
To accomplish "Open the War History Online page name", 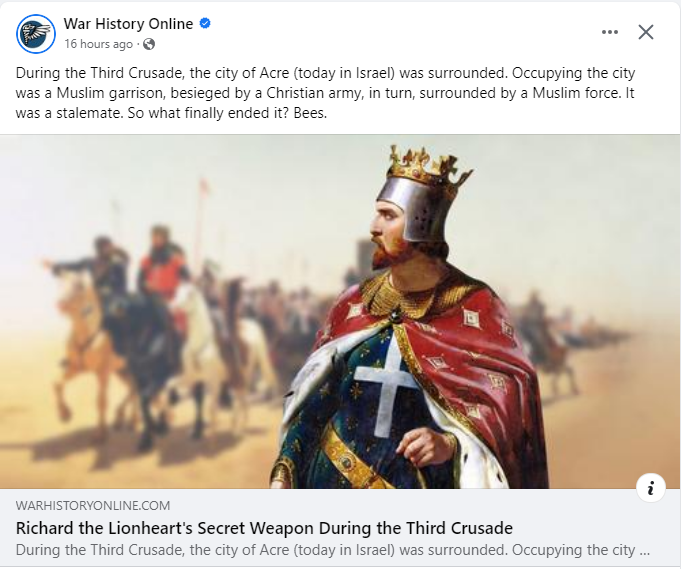I will pos(128,23).
